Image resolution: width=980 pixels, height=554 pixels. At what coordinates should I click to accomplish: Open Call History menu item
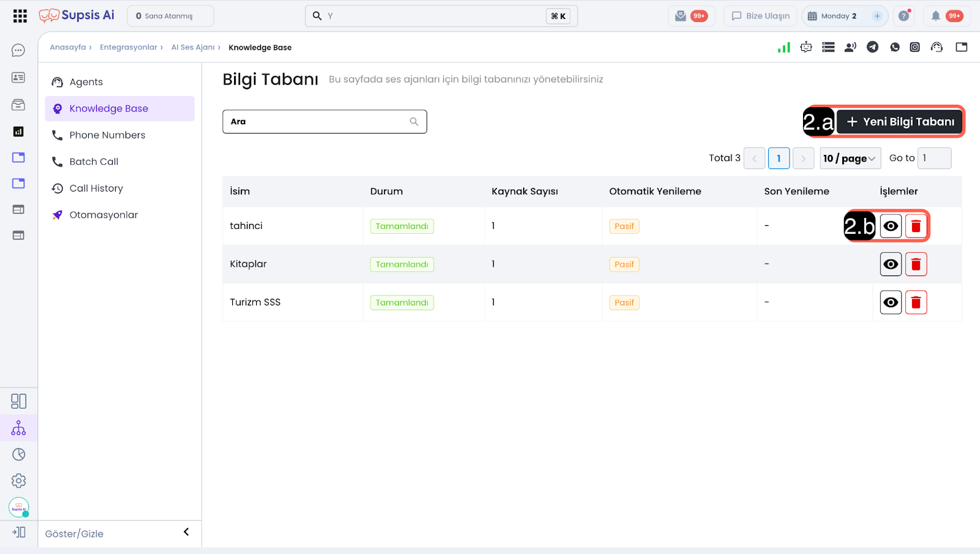pos(96,189)
